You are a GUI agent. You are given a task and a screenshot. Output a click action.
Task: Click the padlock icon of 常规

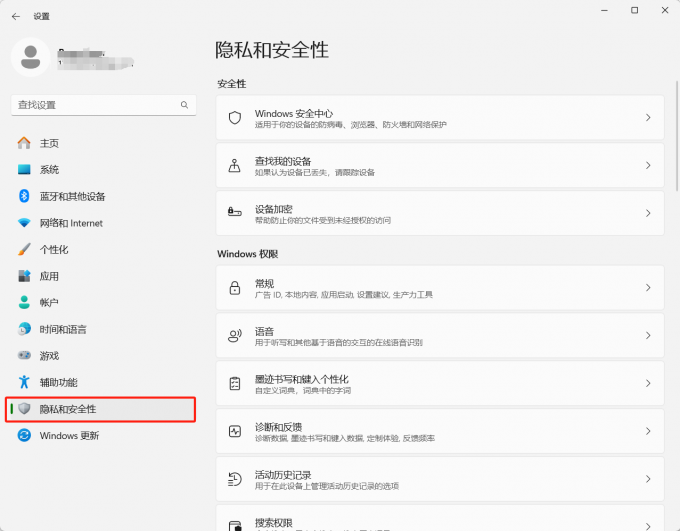(x=235, y=288)
